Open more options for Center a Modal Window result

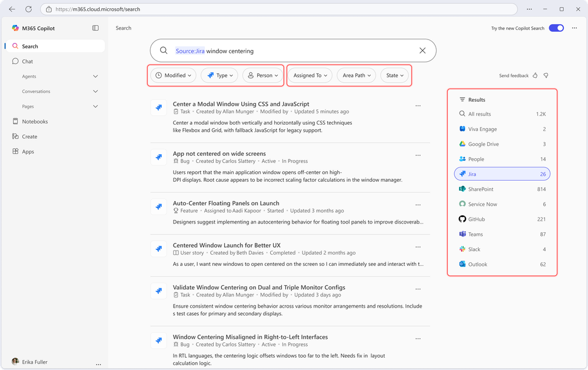click(418, 106)
